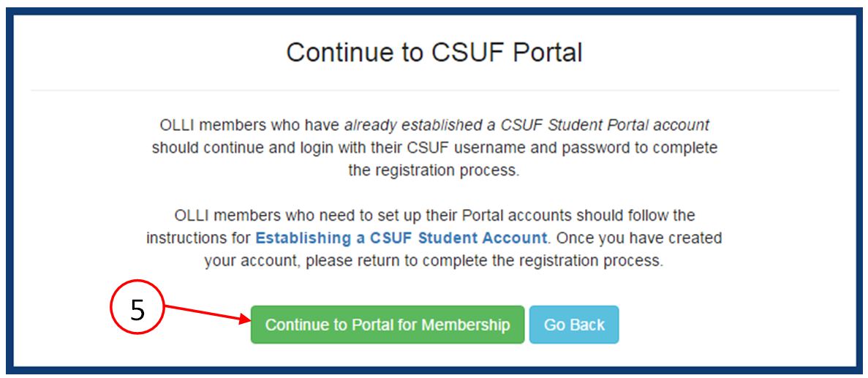Click the line starting with should continue and login
868x378 pixels.
pyautogui.click(x=434, y=148)
